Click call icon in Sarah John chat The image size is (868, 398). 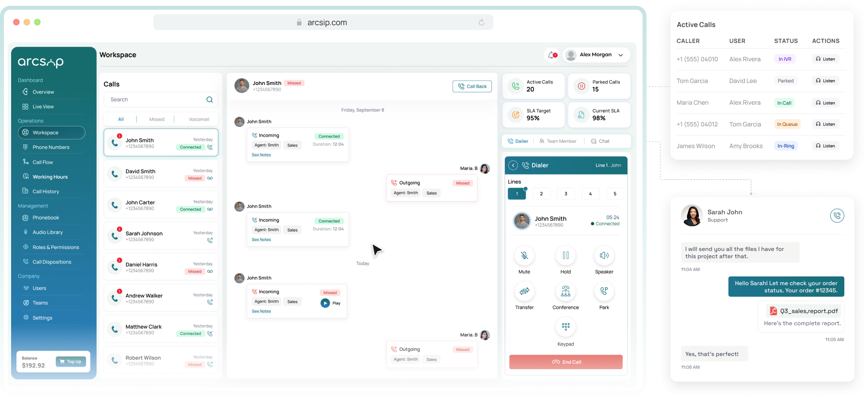coord(837,216)
